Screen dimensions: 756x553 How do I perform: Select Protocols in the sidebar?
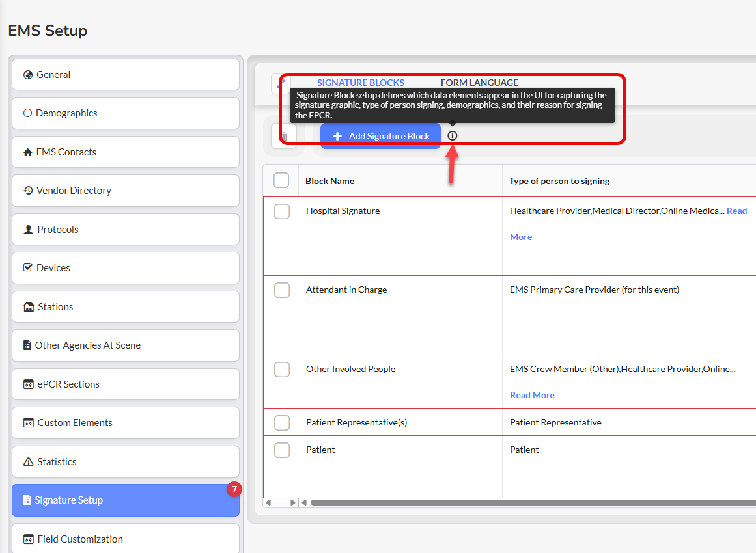[x=126, y=229]
